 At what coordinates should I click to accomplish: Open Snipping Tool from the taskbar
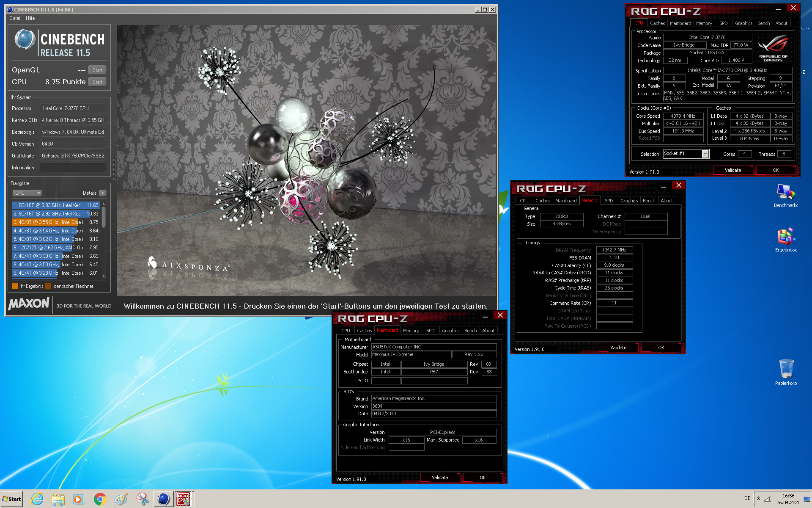click(142, 499)
